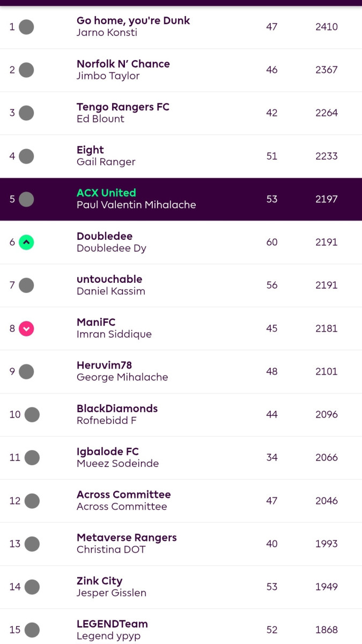Select the highlighted ACX United team name

(106, 193)
